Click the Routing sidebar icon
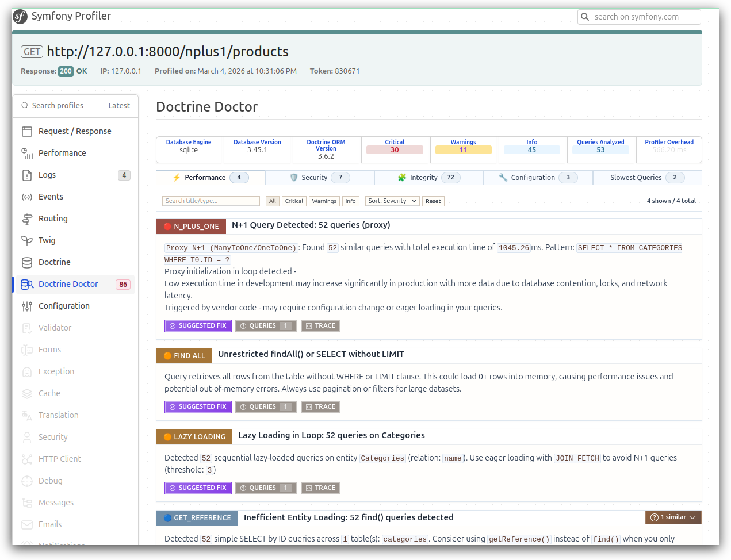 27,218
